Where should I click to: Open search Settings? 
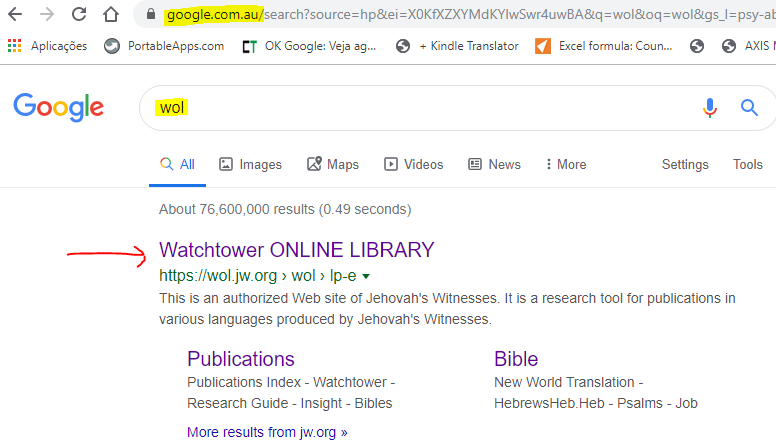point(685,164)
